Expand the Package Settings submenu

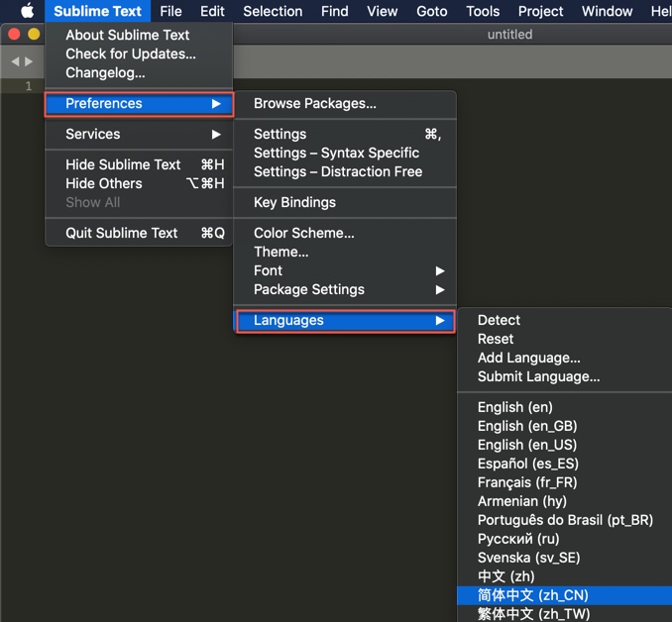(x=345, y=289)
